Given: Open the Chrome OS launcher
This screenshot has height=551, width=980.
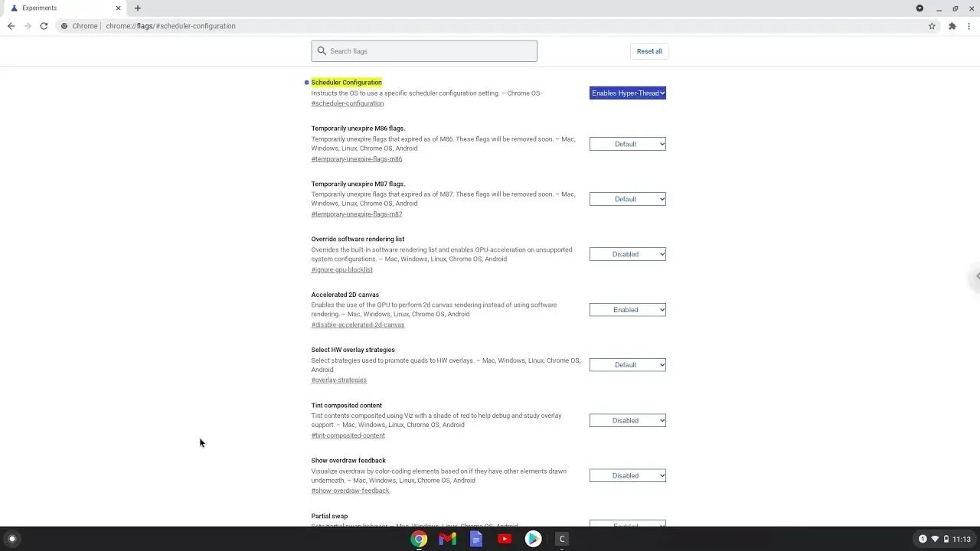Looking at the screenshot, I should point(11,539).
